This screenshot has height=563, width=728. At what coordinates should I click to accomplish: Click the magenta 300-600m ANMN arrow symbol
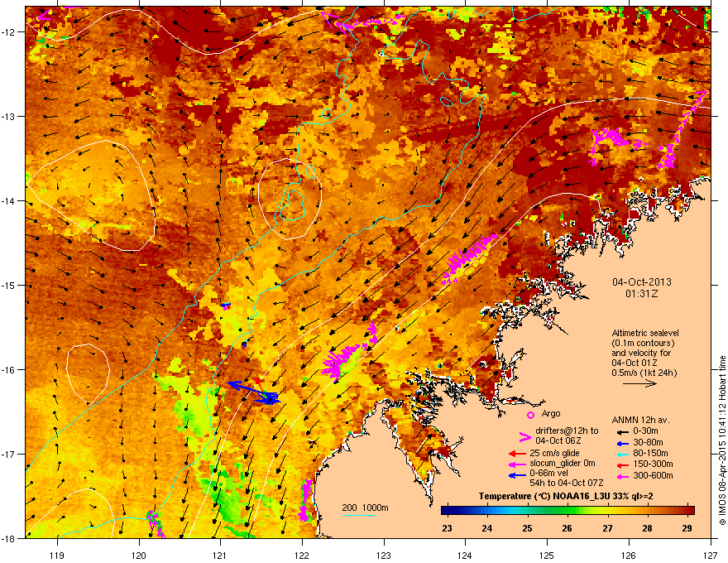[x=622, y=477]
